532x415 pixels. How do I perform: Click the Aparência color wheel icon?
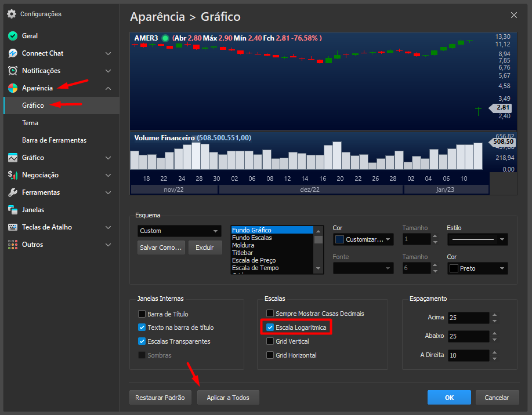click(13, 88)
